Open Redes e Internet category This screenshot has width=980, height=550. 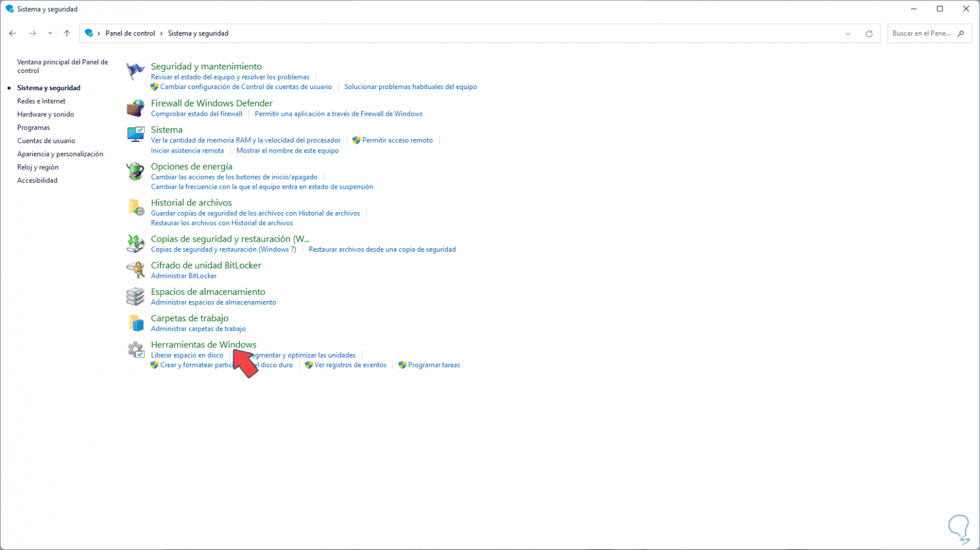[42, 101]
